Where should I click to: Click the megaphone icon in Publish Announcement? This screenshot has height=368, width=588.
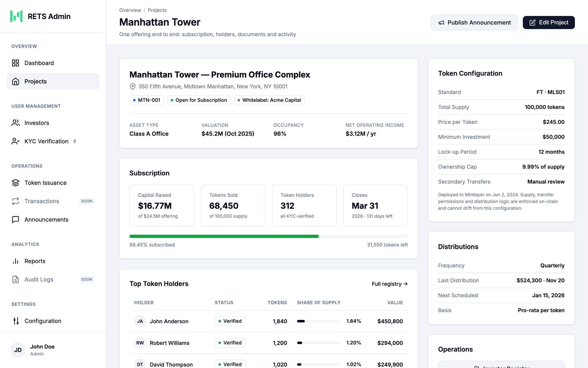[441, 22]
